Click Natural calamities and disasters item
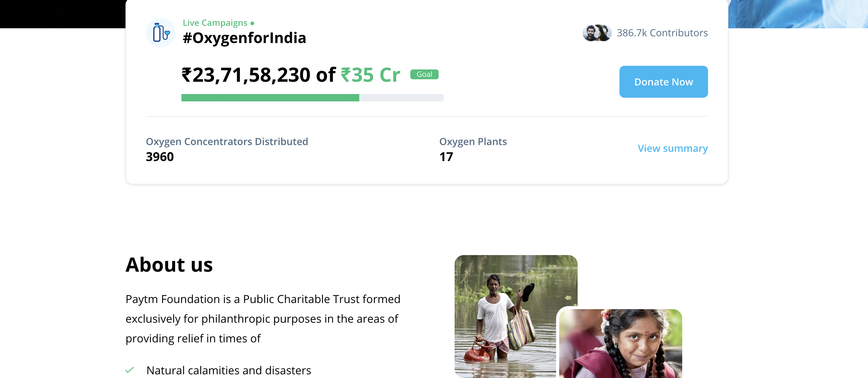The width and height of the screenshot is (868, 378). [x=229, y=370]
